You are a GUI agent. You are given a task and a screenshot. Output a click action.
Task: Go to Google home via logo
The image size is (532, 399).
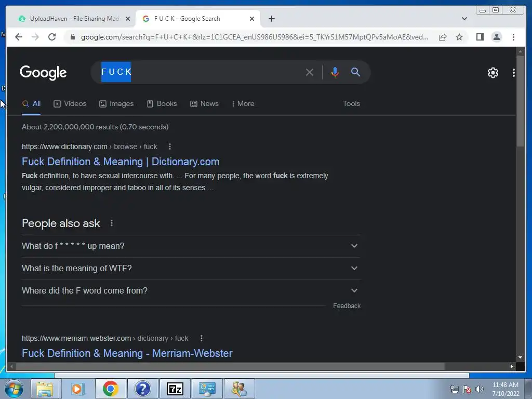43,73
